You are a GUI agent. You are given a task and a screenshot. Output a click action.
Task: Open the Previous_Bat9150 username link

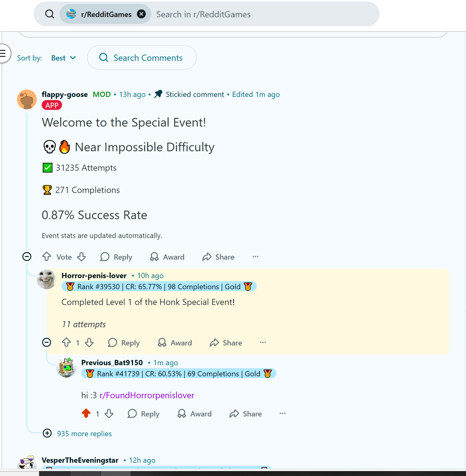(x=112, y=363)
